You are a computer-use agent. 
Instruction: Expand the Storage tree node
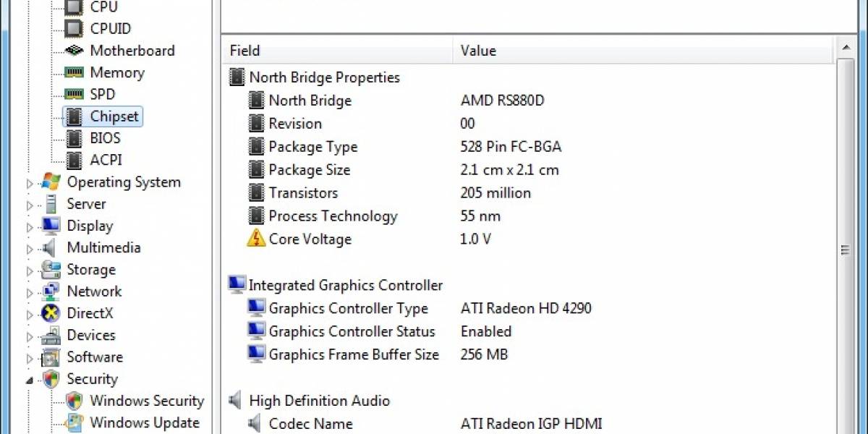[x=30, y=271]
